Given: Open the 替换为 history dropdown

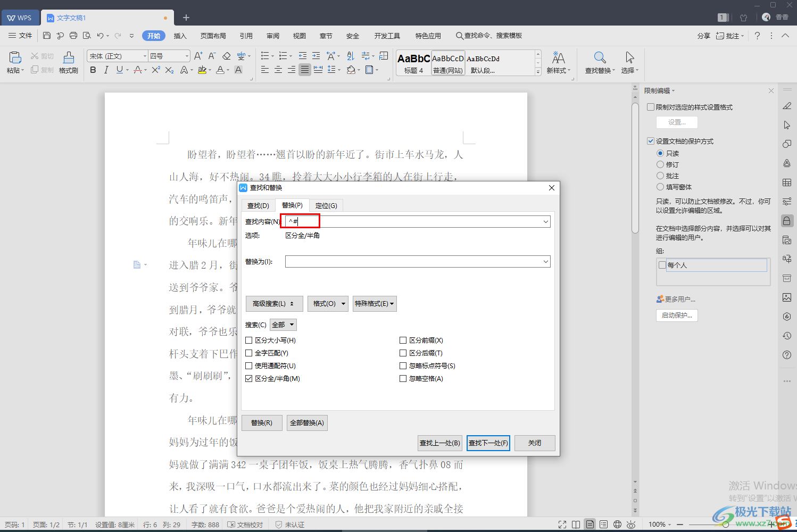Looking at the screenshot, I should 546,262.
